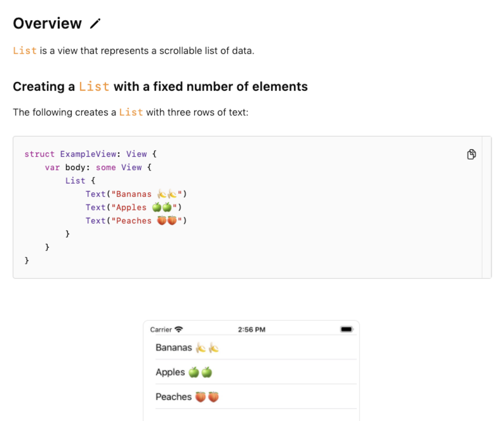Click the "fixed number of elements" heading text

(x=211, y=86)
